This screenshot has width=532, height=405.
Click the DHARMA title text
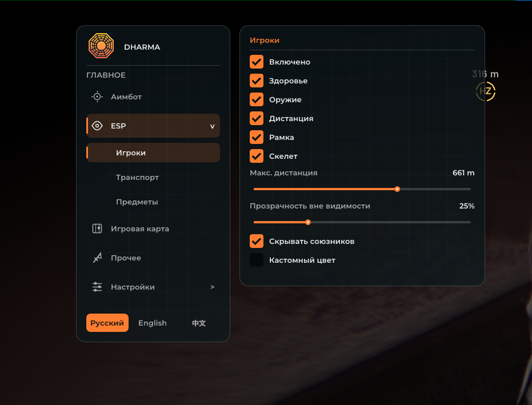click(x=142, y=47)
